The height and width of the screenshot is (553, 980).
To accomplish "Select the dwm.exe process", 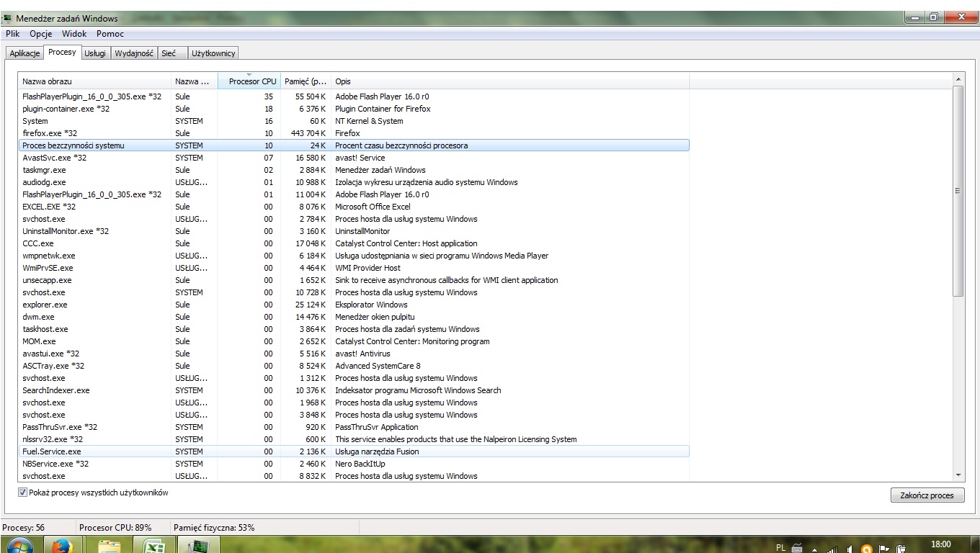I will 354,317.
